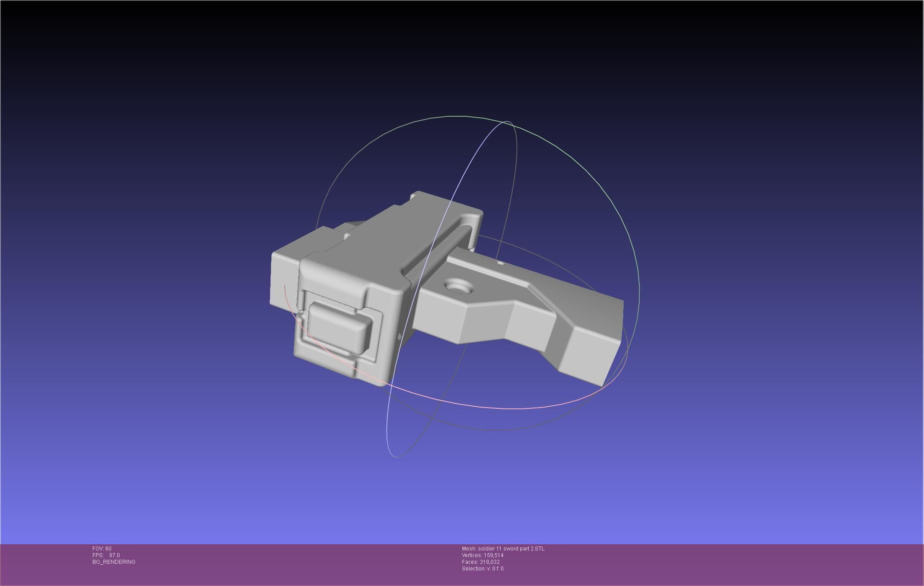The height and width of the screenshot is (586, 924).
Task: Click the Vertices: 159,514 readout
Action: [482, 555]
